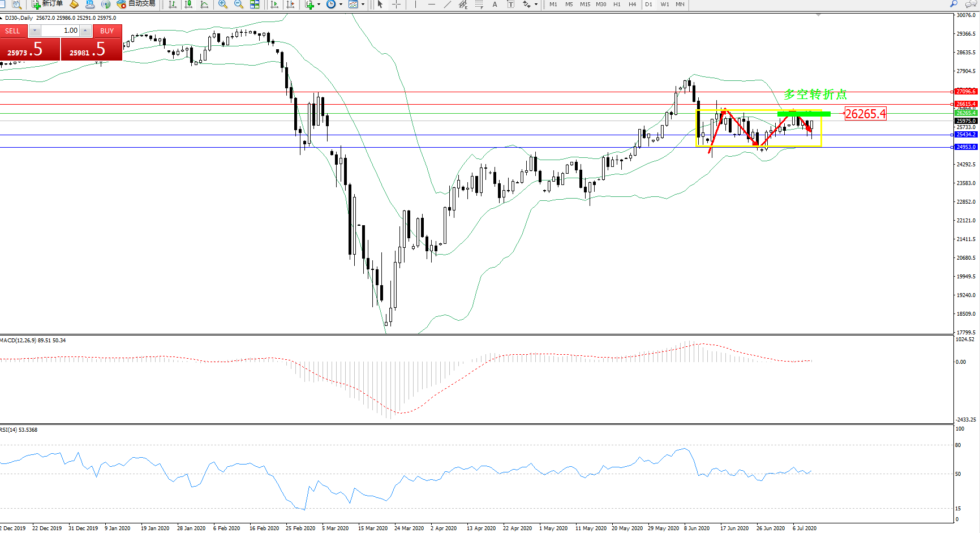Open the search magnifier icon

[x=953, y=4]
